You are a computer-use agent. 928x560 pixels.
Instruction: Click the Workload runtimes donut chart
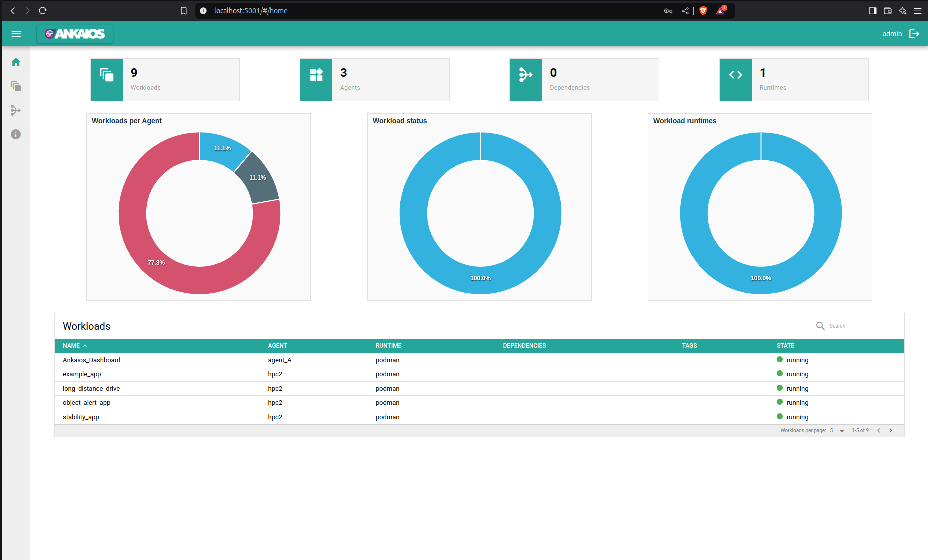tap(761, 278)
